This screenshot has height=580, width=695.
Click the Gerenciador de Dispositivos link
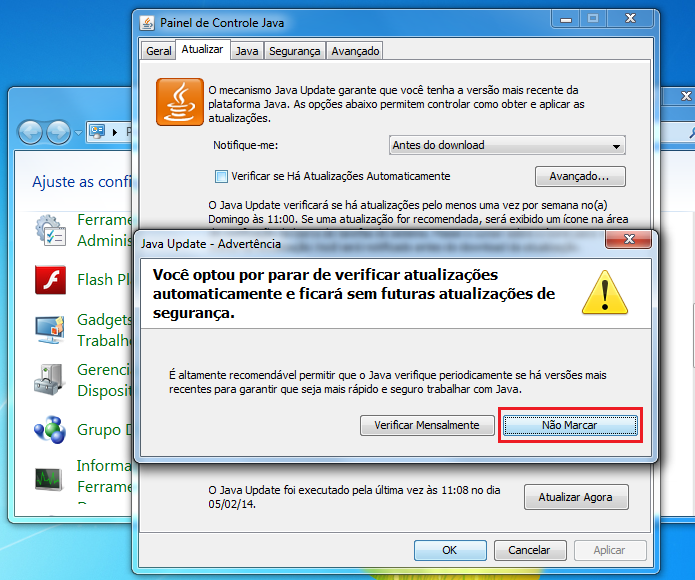coord(105,380)
